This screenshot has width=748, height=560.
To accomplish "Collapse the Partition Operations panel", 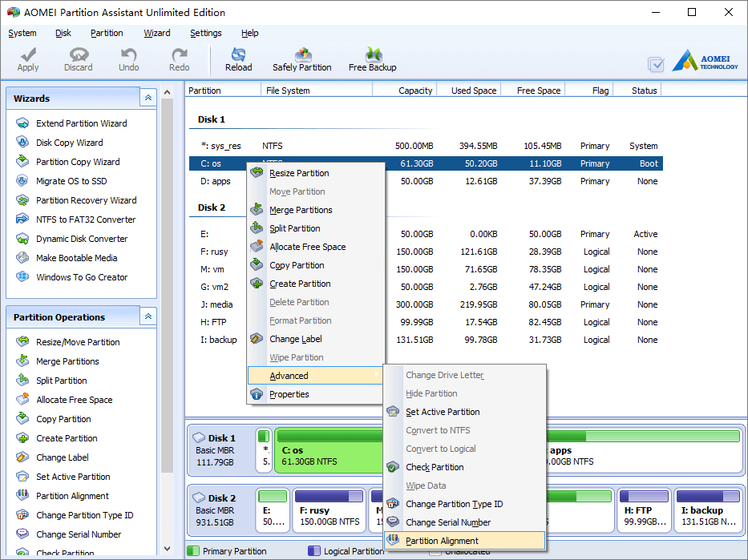I will pos(148,316).
